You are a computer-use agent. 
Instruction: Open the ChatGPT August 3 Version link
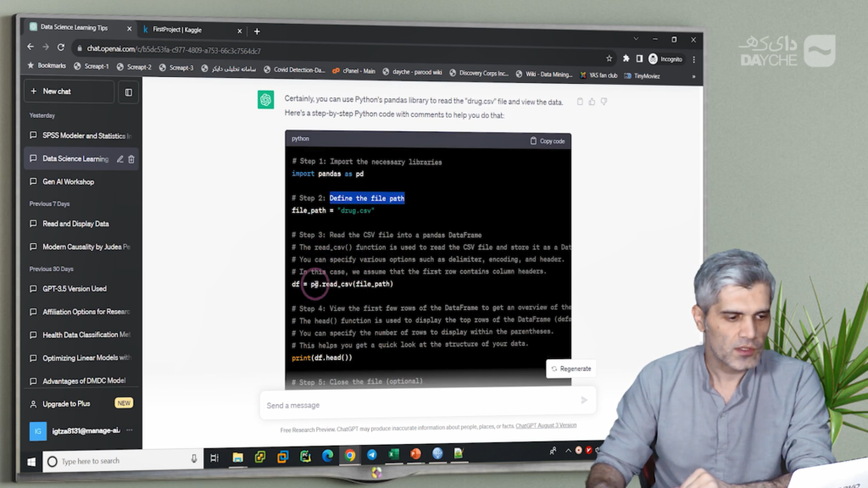click(x=546, y=425)
